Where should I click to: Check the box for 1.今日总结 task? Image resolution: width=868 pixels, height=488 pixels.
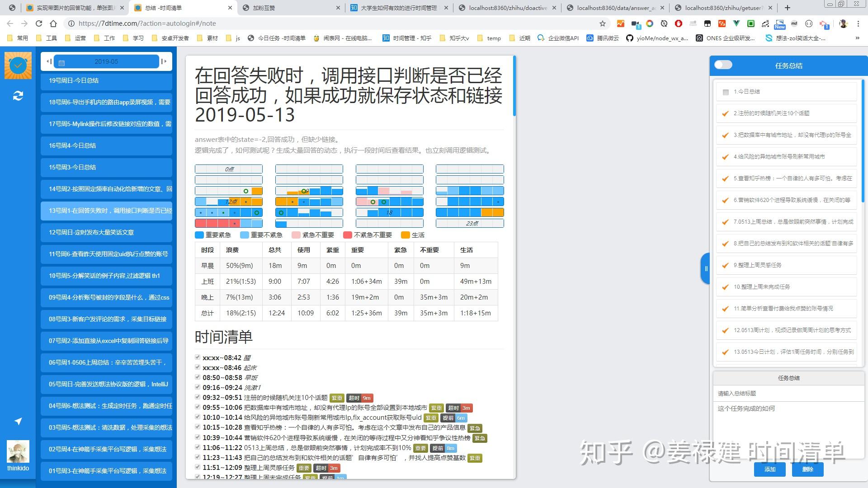coord(726,92)
